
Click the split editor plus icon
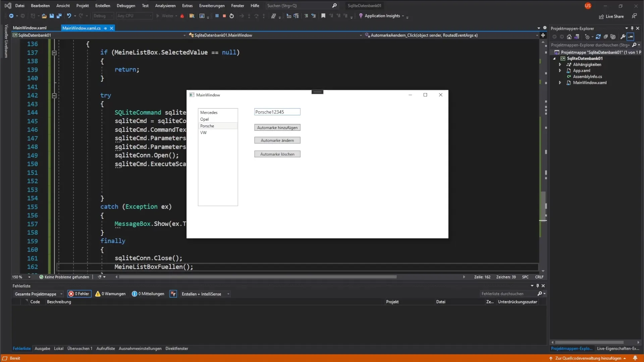pos(543,35)
